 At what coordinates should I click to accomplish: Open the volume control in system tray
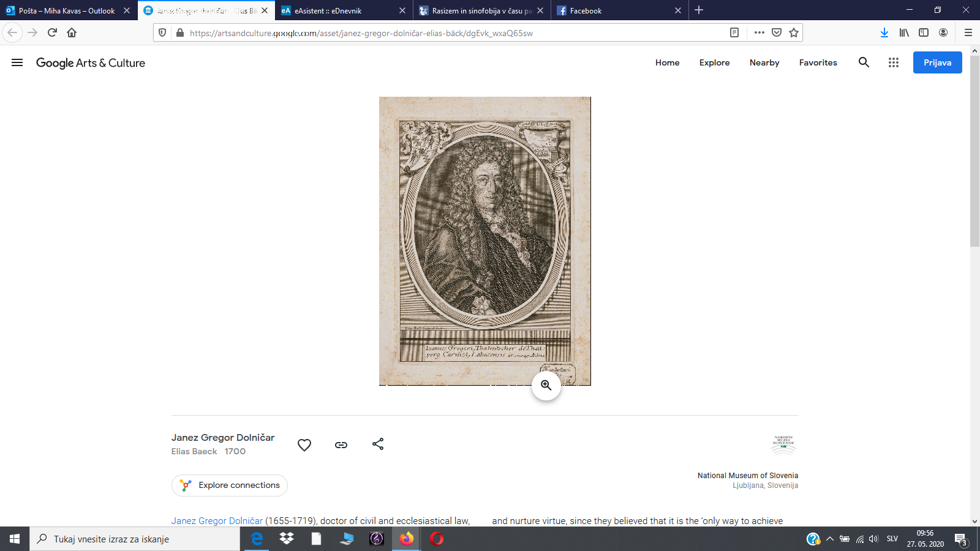pyautogui.click(x=873, y=539)
